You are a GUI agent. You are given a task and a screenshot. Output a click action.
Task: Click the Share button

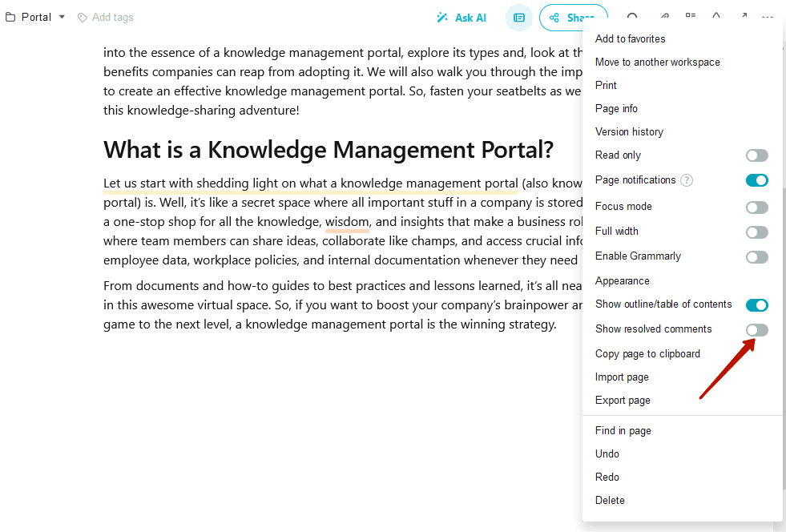click(573, 18)
